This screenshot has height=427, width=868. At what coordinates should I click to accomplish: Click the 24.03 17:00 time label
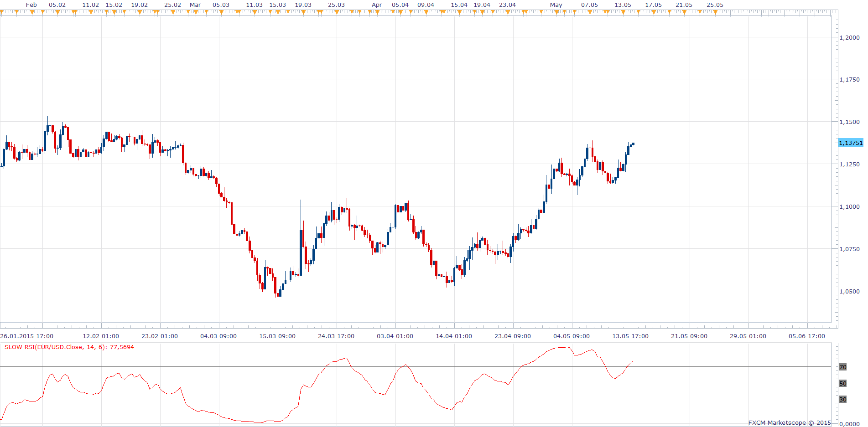336,336
